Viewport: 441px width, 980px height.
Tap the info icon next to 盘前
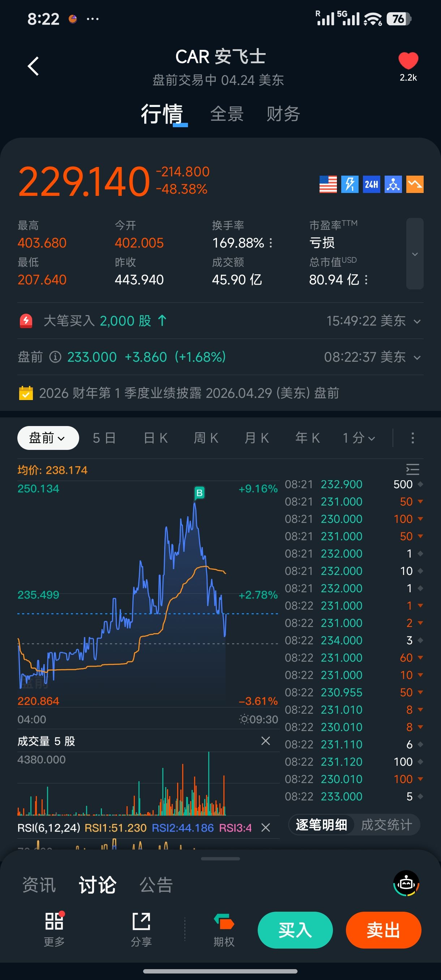(55, 357)
